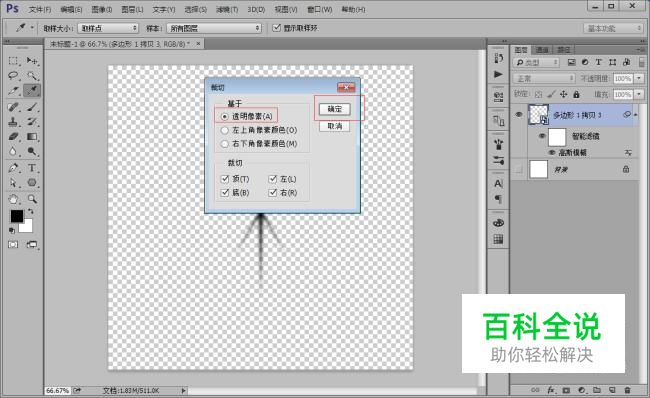Viewport: 650px width, 398px height.
Task: Collapse the smart filter list on layer
Action: [x=635, y=115]
